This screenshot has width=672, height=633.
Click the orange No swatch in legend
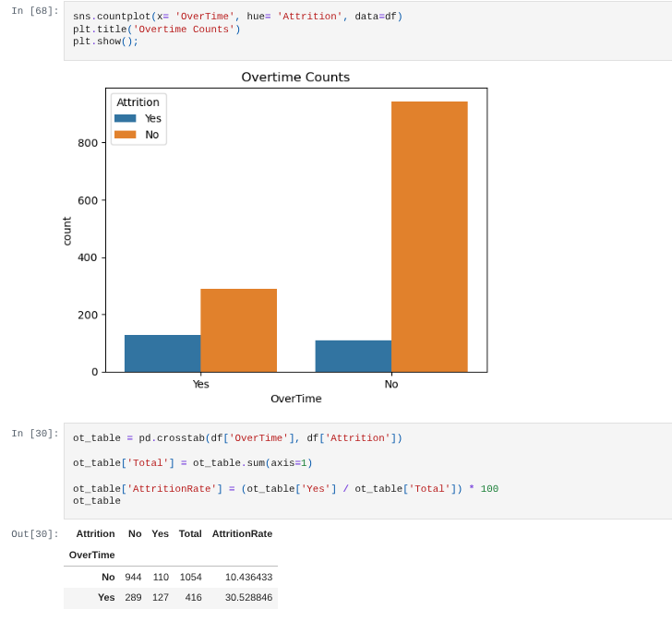coord(125,135)
